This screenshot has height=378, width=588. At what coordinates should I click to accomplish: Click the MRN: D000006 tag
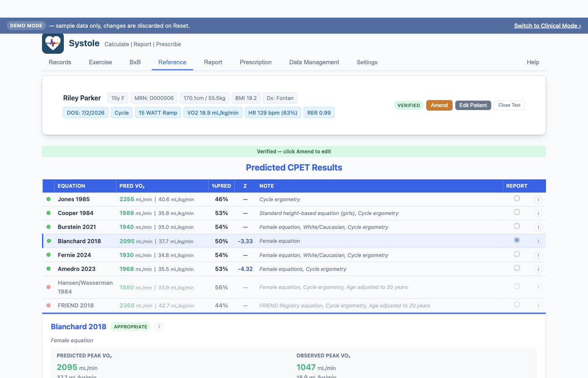pos(154,98)
